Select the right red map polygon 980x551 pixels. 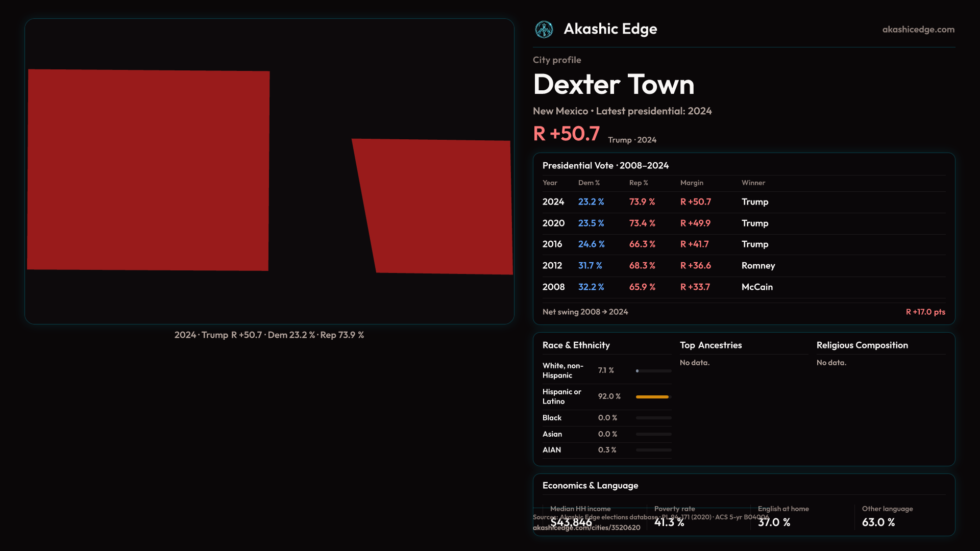(x=439, y=207)
